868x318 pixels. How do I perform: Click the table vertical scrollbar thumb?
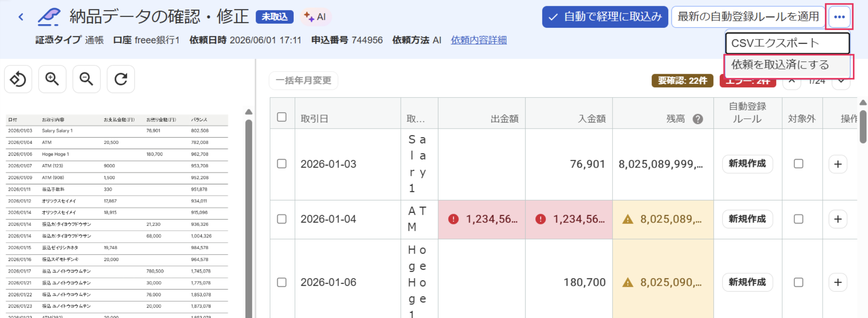(863, 127)
